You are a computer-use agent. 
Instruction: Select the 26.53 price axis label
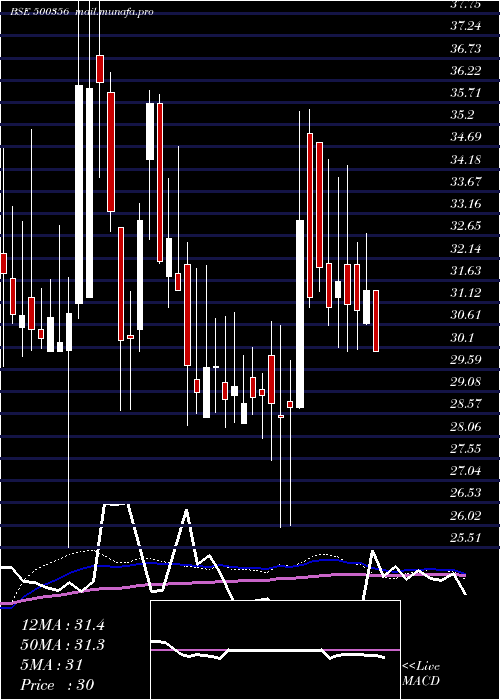pos(466,493)
